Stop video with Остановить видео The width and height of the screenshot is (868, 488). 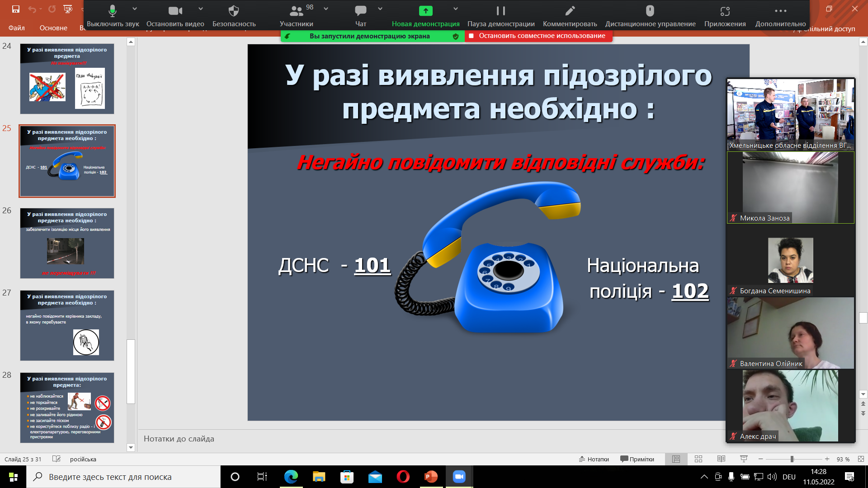[x=175, y=11]
